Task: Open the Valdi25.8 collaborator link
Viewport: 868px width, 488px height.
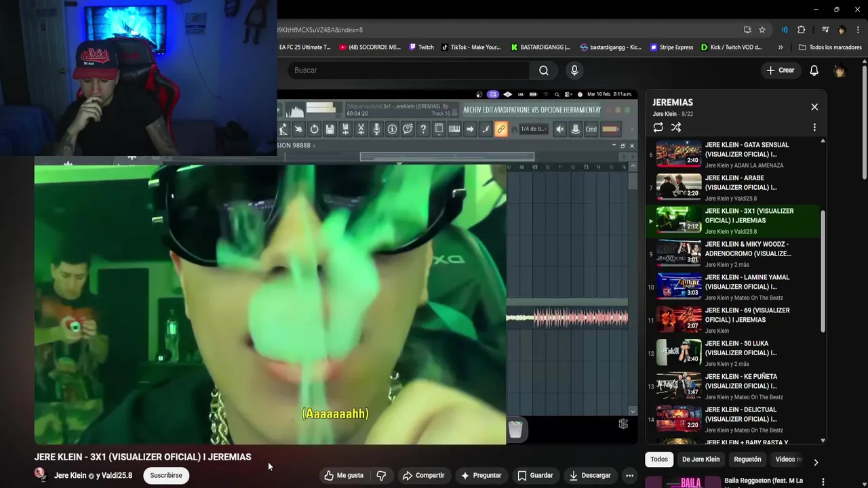Action: point(117,476)
